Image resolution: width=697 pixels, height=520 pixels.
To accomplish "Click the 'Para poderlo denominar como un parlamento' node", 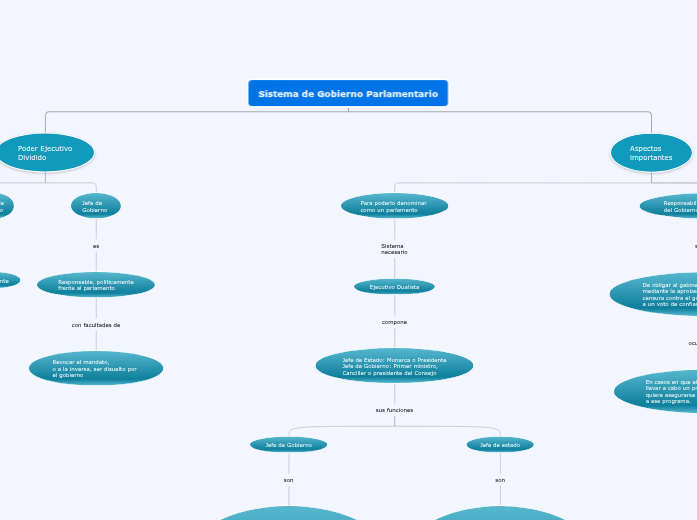I will point(394,206).
